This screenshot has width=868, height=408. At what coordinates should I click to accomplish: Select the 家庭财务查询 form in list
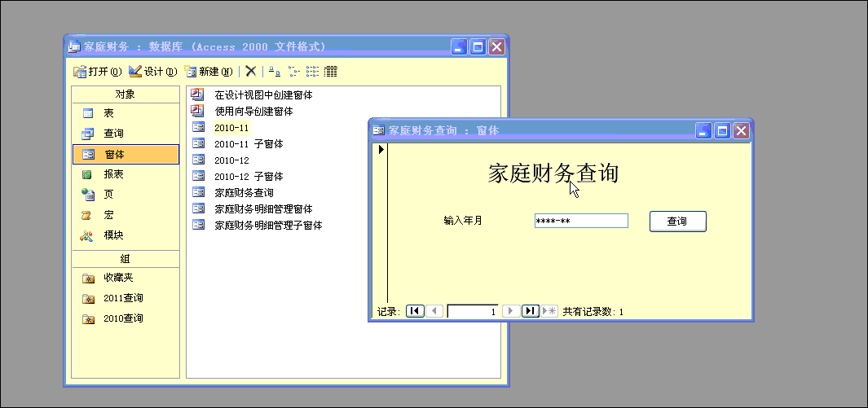coord(244,193)
